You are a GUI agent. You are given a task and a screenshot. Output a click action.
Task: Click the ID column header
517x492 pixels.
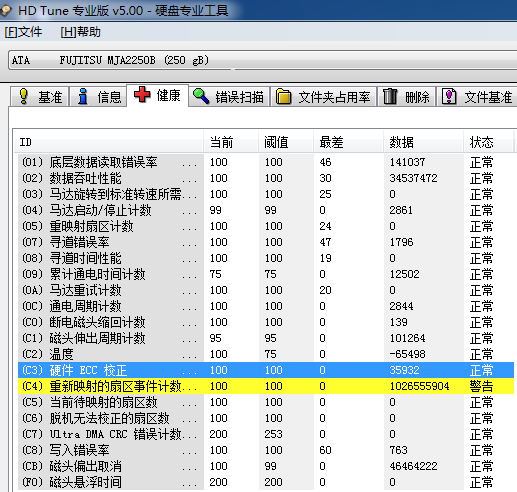pos(109,142)
